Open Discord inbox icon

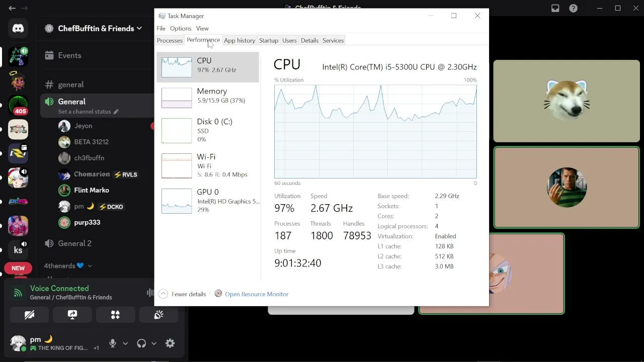(x=555, y=8)
